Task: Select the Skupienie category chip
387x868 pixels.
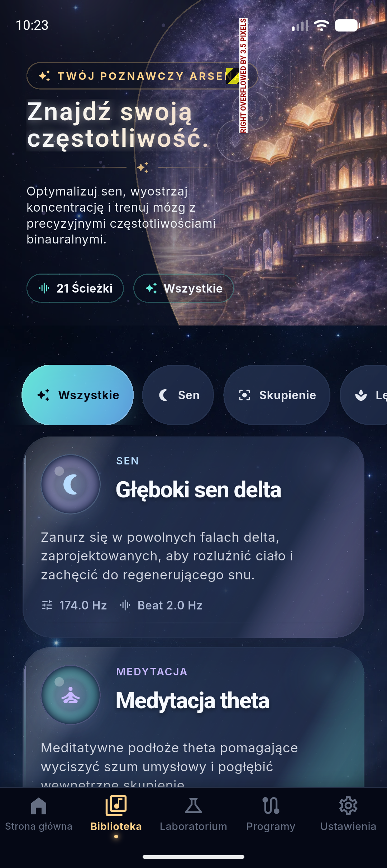Action: point(277,395)
